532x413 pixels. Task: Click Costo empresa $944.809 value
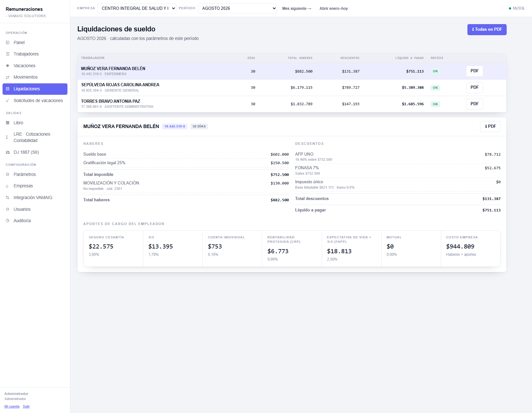tap(460, 247)
